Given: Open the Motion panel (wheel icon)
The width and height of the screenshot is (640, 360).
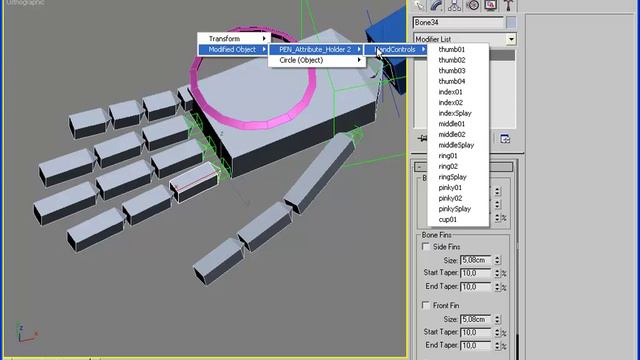Looking at the screenshot, I should (x=473, y=5).
